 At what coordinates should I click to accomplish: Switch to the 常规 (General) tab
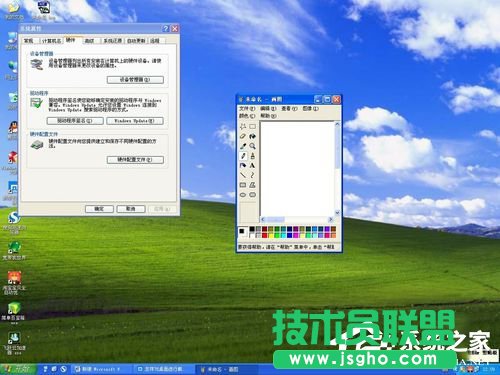29,41
